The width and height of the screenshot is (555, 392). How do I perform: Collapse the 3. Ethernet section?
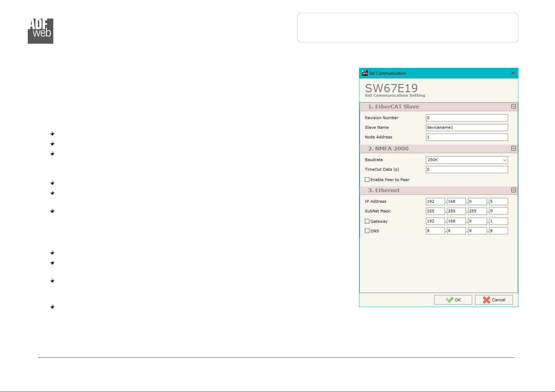coord(513,190)
